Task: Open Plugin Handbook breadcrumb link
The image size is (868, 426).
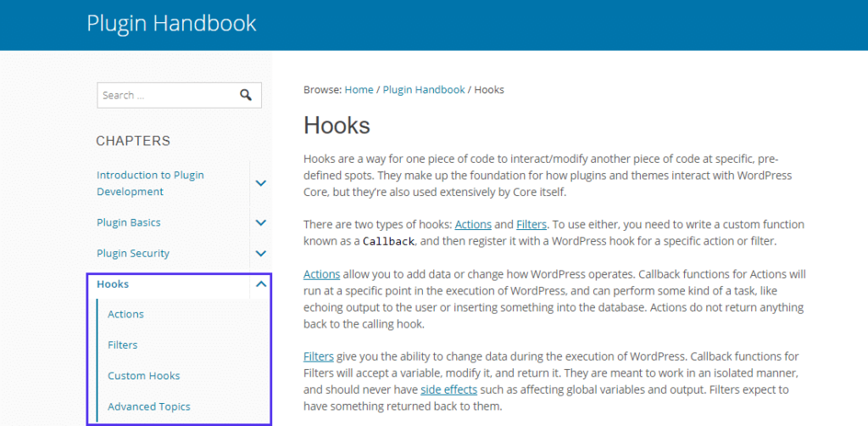Action: click(x=424, y=89)
